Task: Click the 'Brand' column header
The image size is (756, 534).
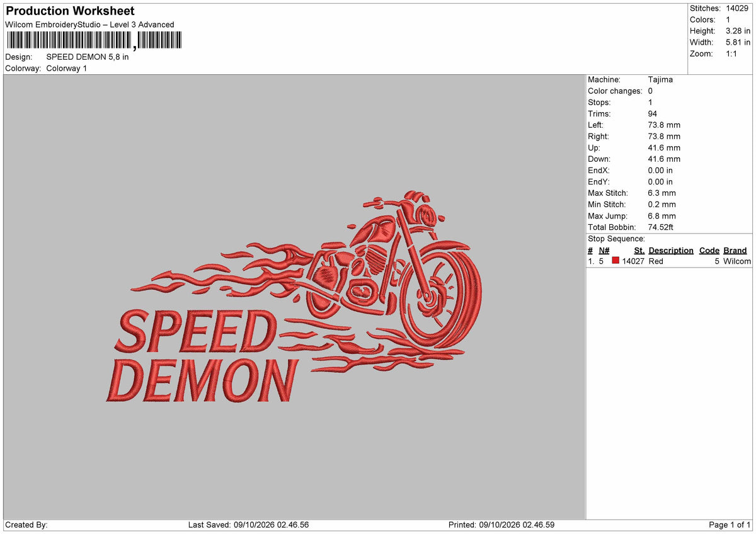Action: pos(735,251)
